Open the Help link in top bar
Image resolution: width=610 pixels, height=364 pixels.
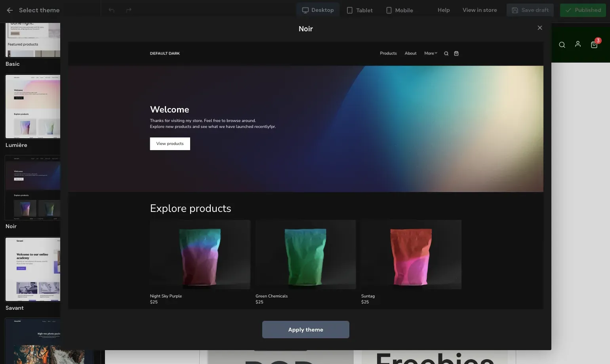click(x=444, y=10)
